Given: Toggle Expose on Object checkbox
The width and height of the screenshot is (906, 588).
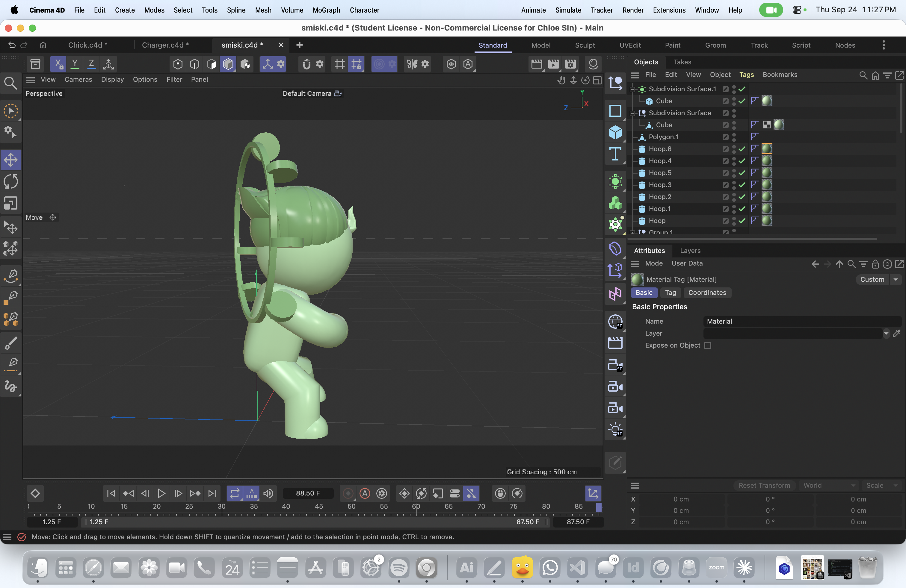Looking at the screenshot, I should tap(708, 345).
